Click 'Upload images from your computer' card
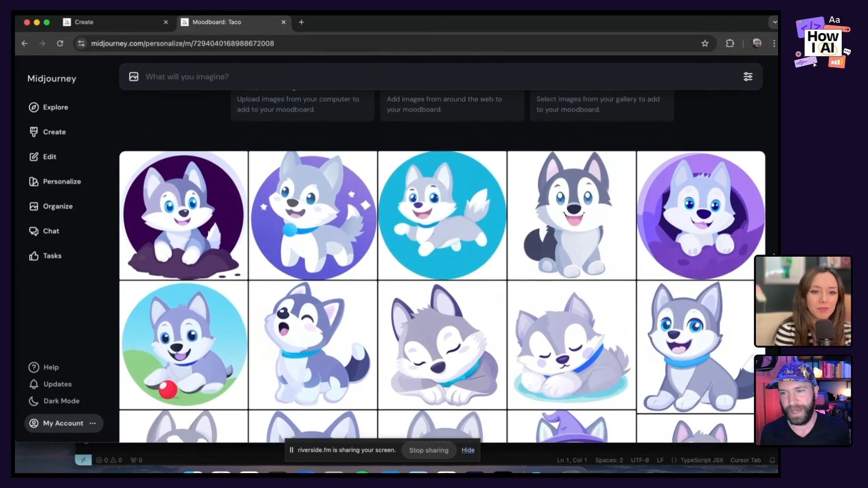 [x=302, y=105]
